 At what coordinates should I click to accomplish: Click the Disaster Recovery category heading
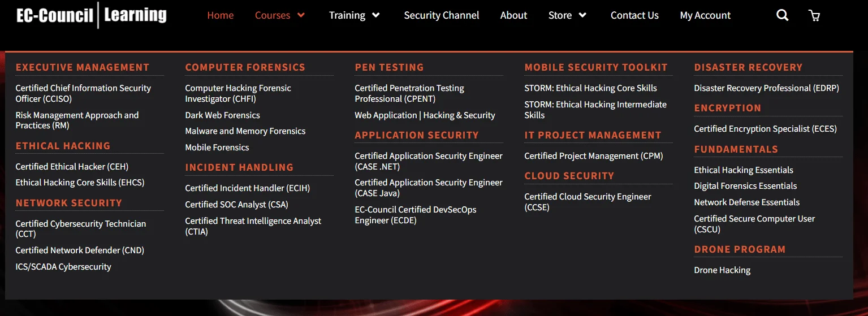click(748, 67)
